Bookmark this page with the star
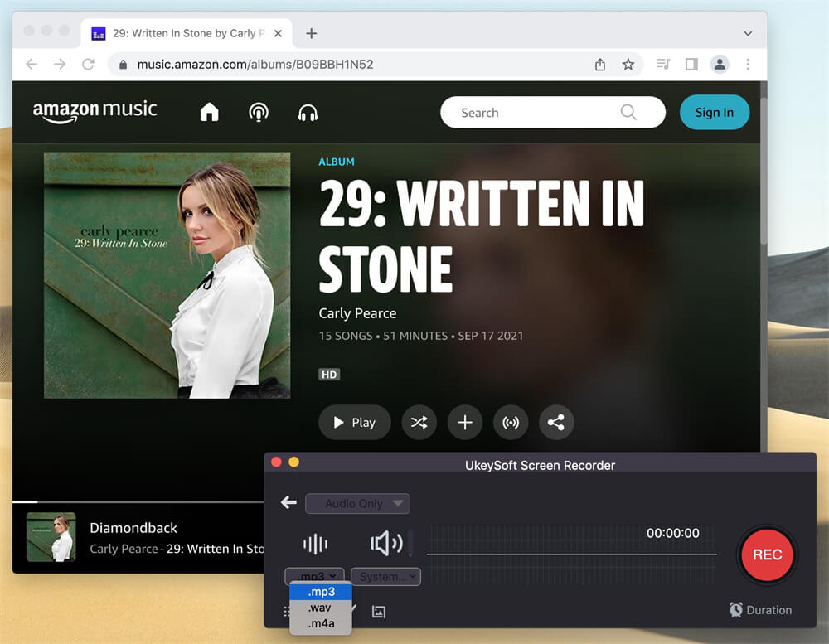The height and width of the screenshot is (644, 829). click(628, 65)
